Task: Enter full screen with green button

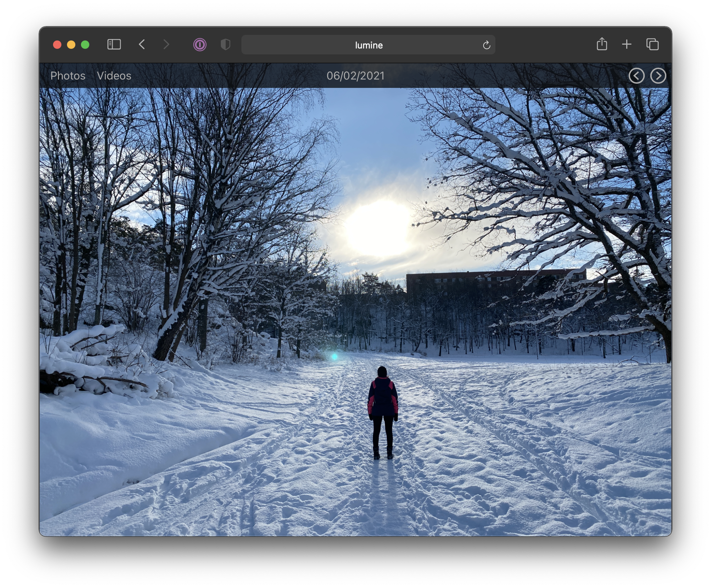Action: (85, 45)
